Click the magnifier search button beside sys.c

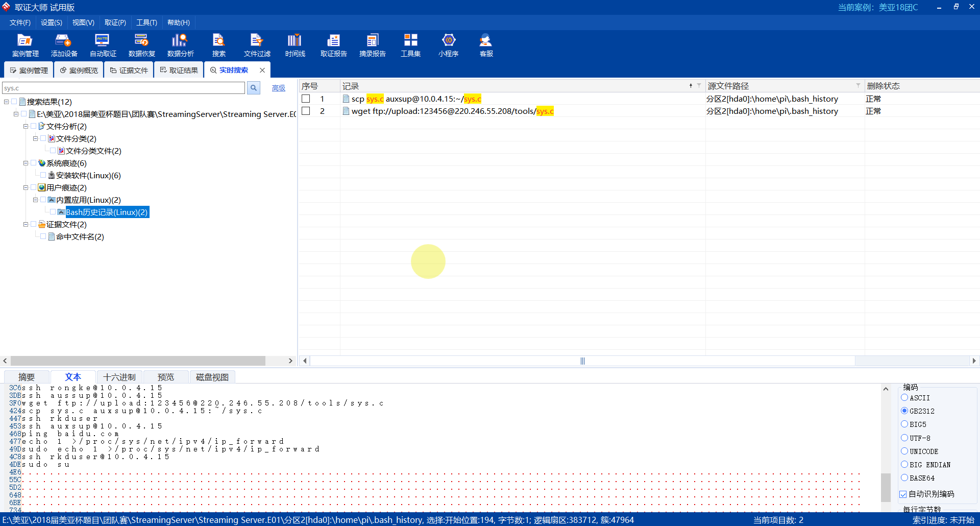pyautogui.click(x=254, y=88)
